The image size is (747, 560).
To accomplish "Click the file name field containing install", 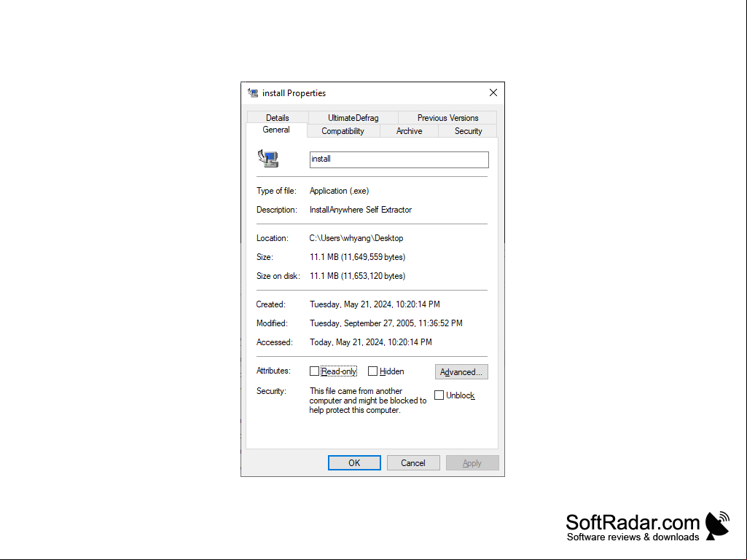I will point(399,159).
